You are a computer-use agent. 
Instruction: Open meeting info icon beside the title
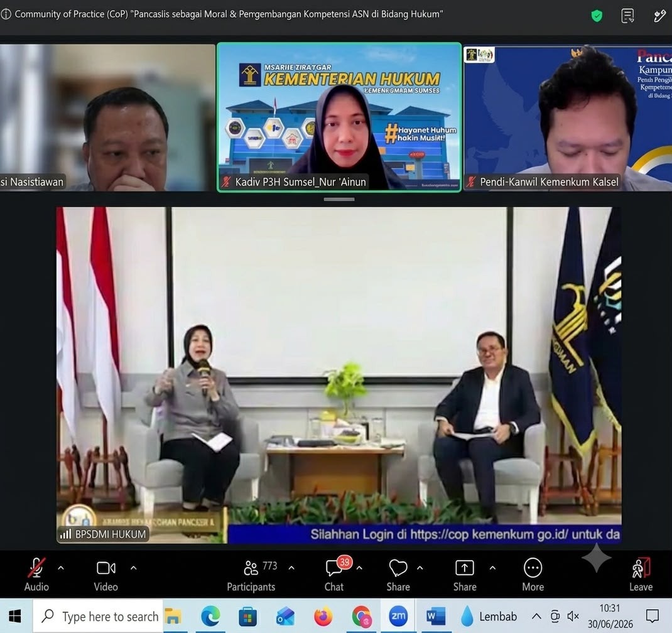click(6, 14)
